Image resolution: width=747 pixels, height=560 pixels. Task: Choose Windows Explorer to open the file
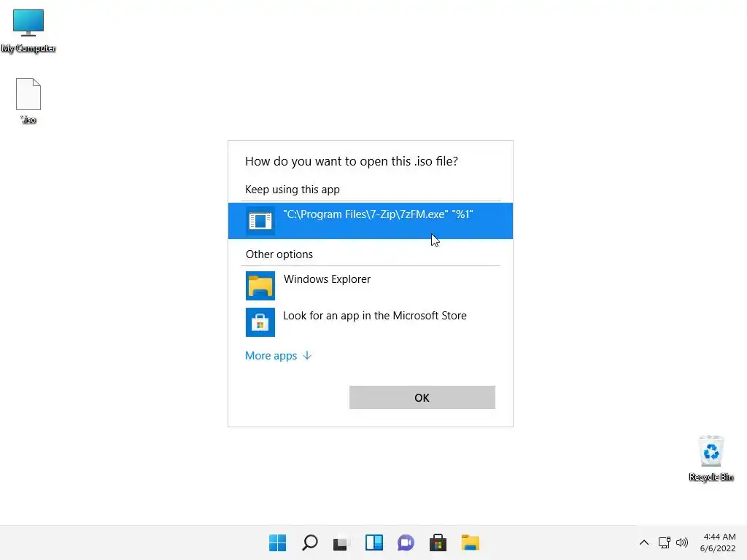coord(370,285)
